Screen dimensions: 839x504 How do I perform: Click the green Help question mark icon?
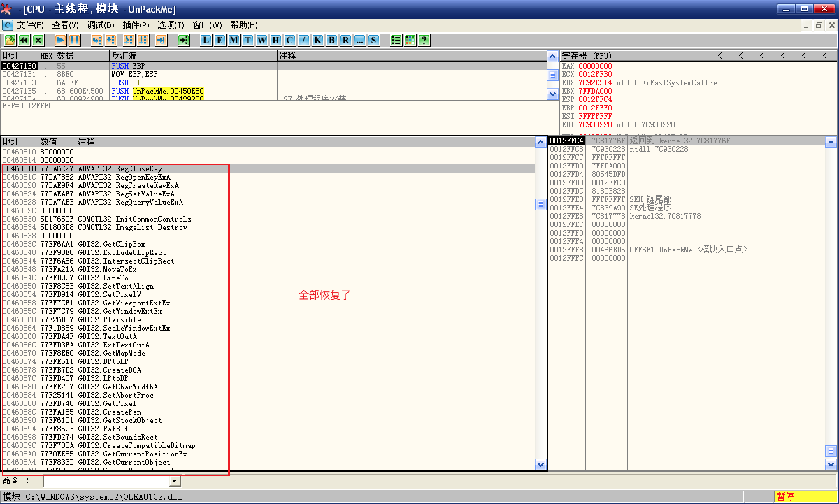[424, 41]
